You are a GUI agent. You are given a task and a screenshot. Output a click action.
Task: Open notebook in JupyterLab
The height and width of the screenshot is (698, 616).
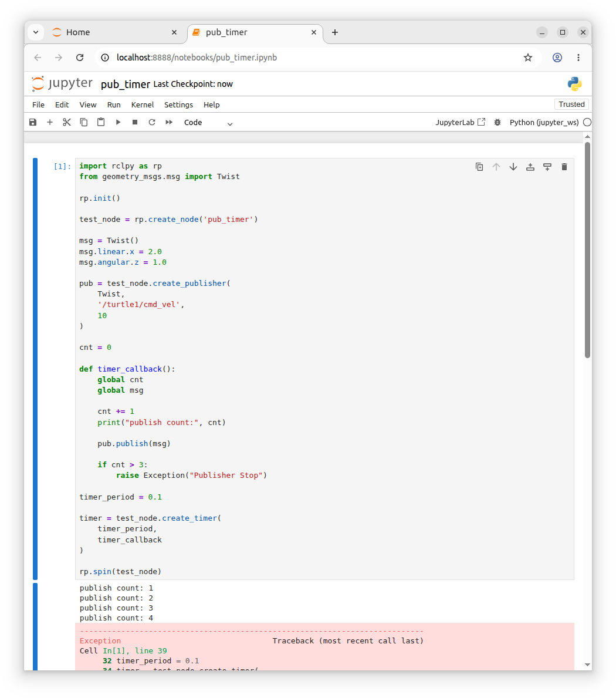(461, 123)
